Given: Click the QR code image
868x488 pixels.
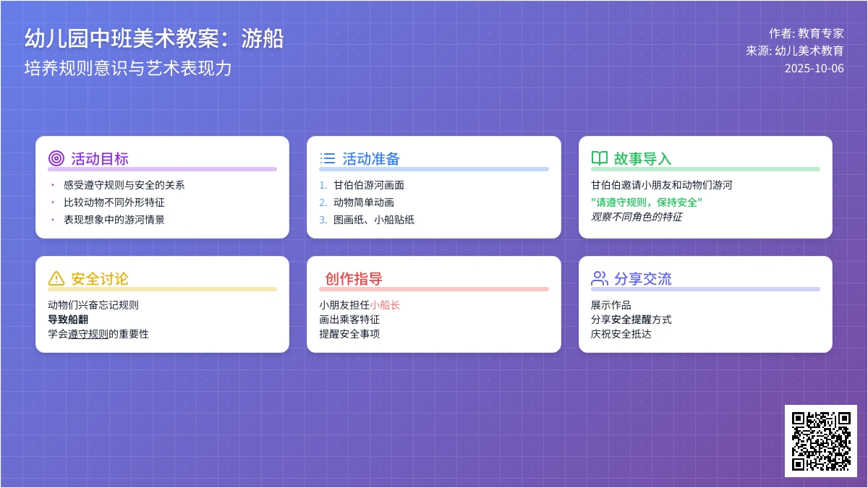Looking at the screenshot, I should (x=820, y=440).
